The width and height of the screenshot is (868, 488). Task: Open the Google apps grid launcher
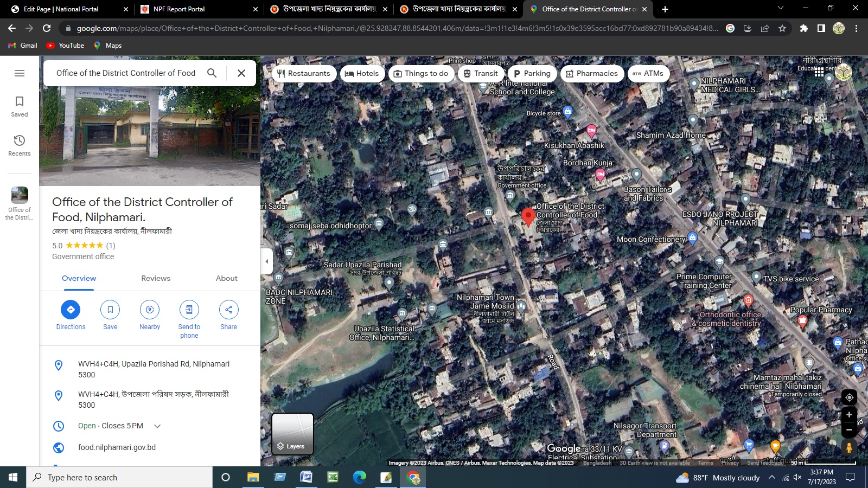click(819, 72)
